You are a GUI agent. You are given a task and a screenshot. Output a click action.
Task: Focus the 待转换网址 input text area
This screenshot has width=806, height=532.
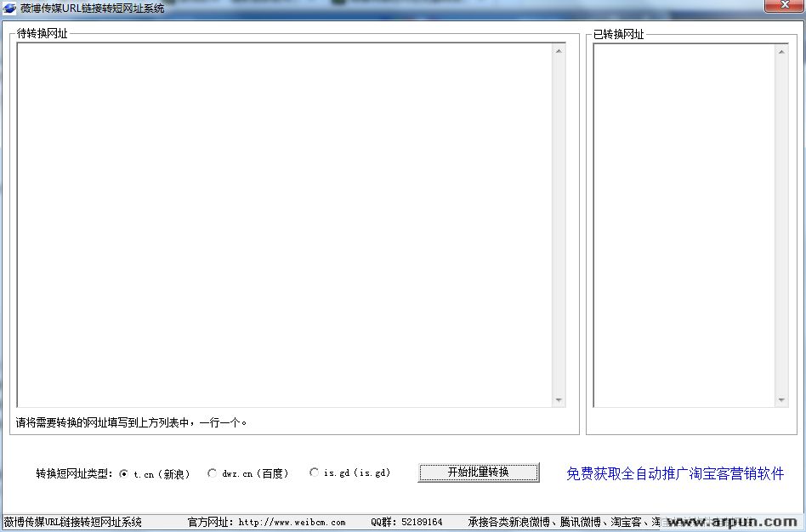click(285, 225)
